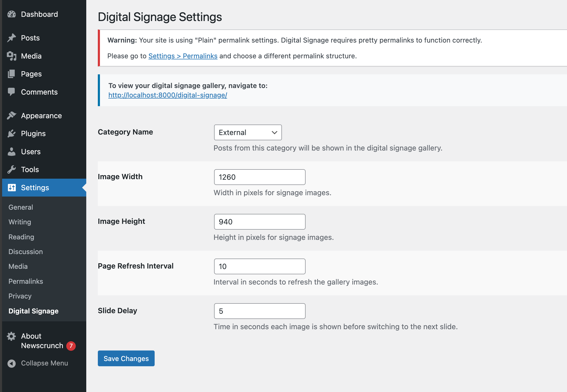Click 'Posts from this category' description text
The image size is (567, 392).
click(328, 148)
